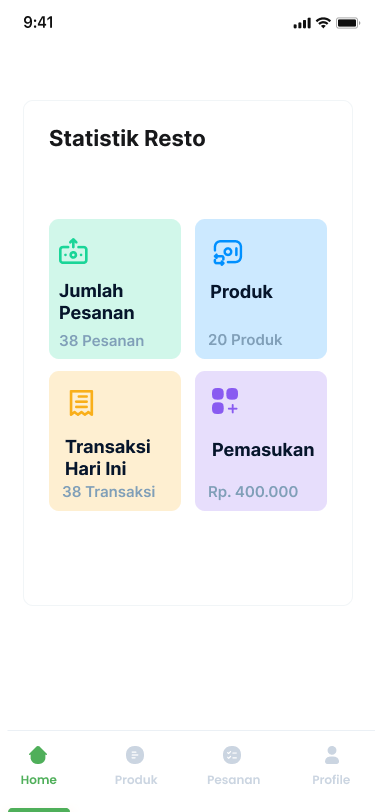This screenshot has width=375, height=812.
Task: Switch to the Profile tab label
Action: click(331, 780)
